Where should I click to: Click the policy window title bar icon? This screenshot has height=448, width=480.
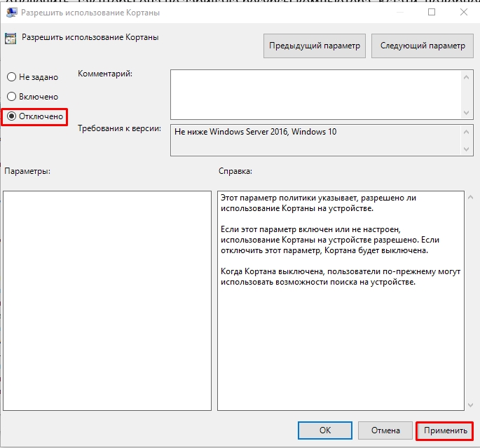(x=12, y=13)
